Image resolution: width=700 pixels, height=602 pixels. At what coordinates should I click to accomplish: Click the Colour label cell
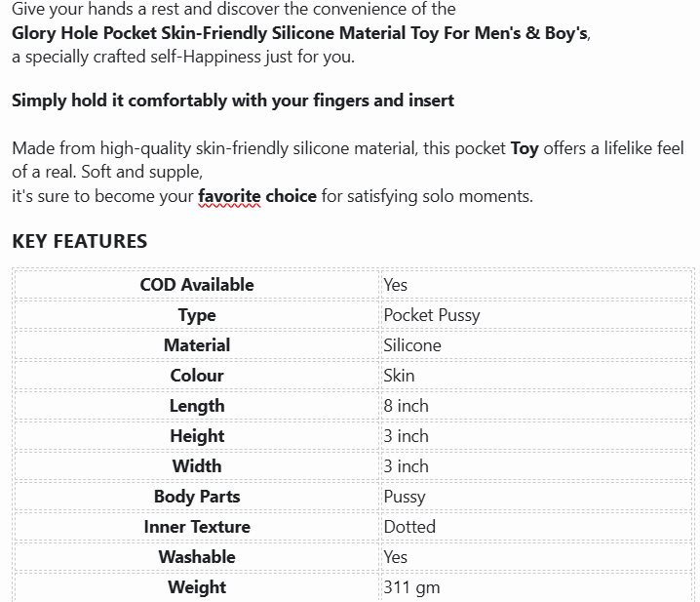197,376
